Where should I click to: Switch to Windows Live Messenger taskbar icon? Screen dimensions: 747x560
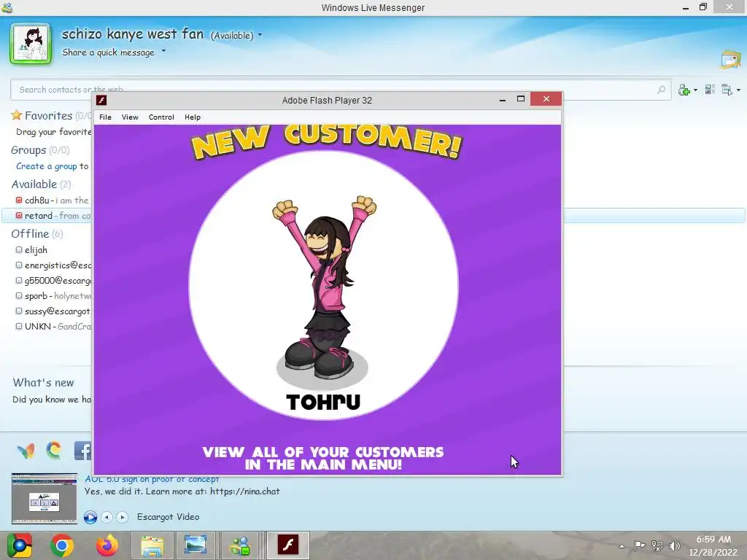[240, 545]
